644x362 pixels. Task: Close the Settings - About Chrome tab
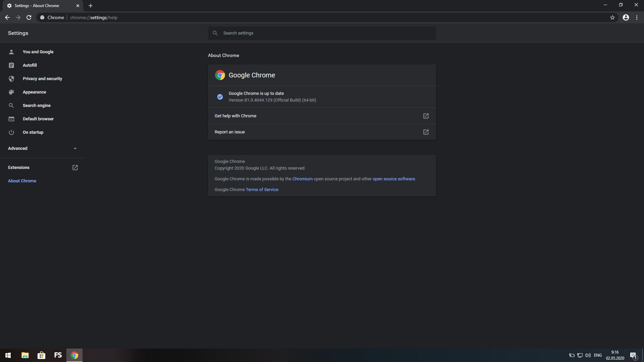(x=78, y=6)
